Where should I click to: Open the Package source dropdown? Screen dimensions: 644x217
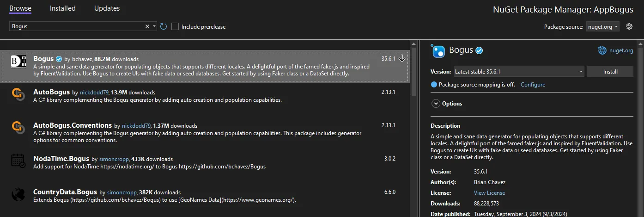(x=602, y=27)
